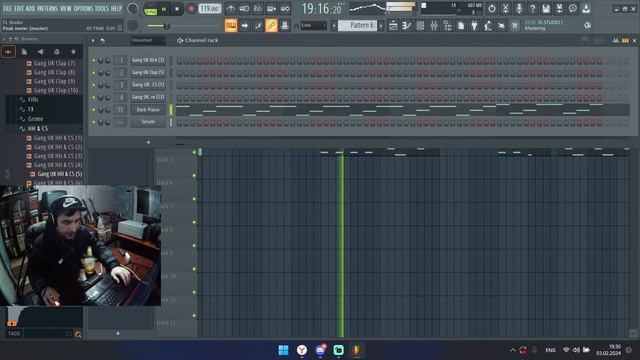
Task: Toggle typing keyboard to piano icon
Action: coord(231,26)
